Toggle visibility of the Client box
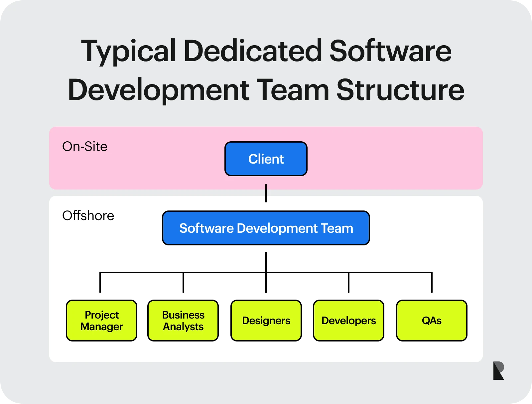The image size is (532, 404). pyautogui.click(x=266, y=159)
